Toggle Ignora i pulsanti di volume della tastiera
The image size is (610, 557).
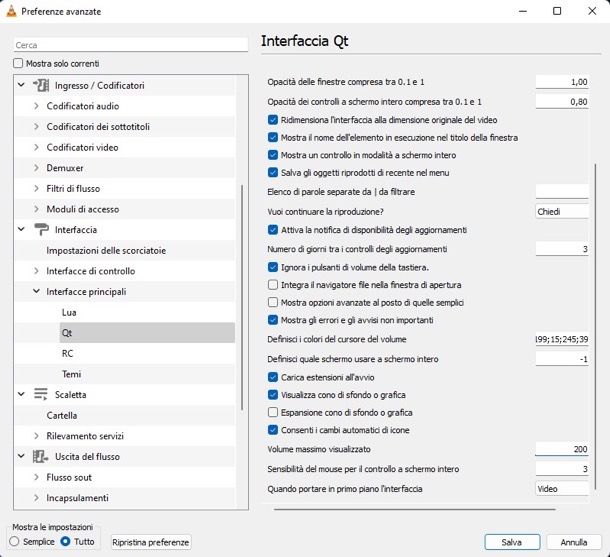[x=273, y=267]
